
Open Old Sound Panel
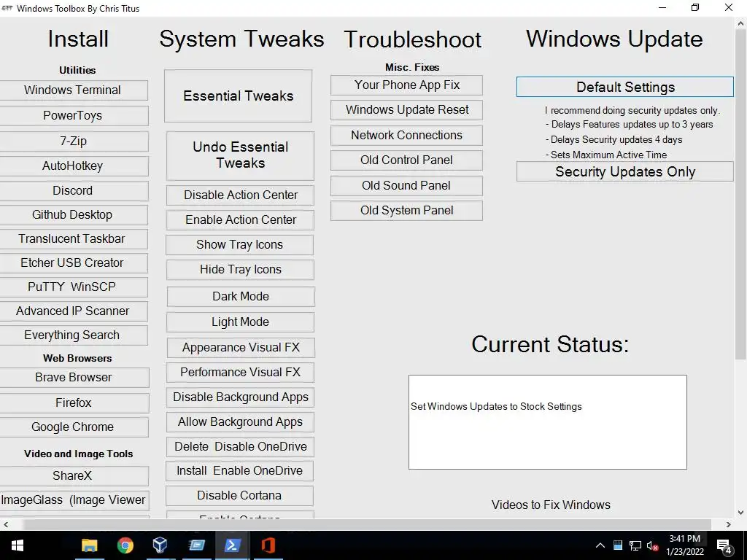(406, 186)
